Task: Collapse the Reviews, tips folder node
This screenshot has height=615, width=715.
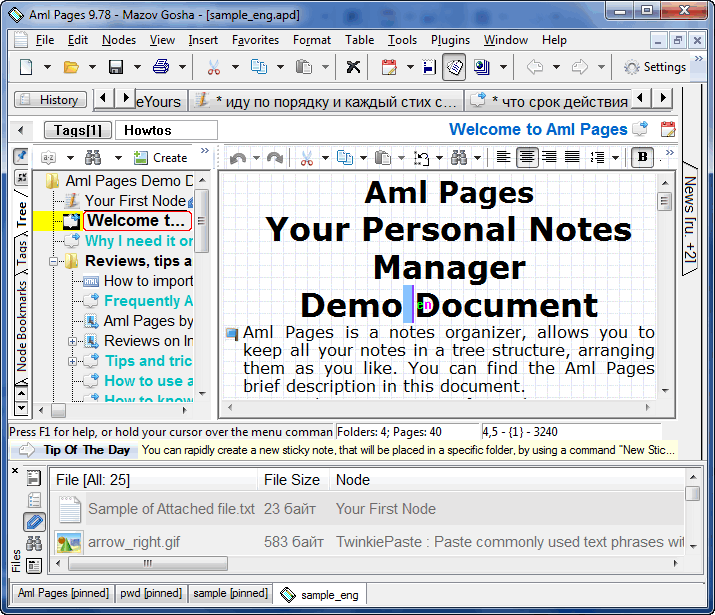Action: (x=53, y=262)
